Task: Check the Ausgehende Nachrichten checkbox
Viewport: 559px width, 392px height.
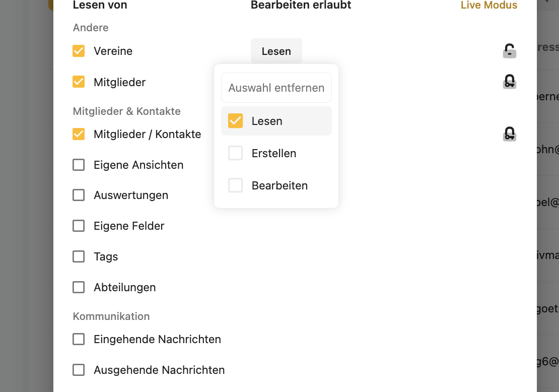Action: [79, 370]
